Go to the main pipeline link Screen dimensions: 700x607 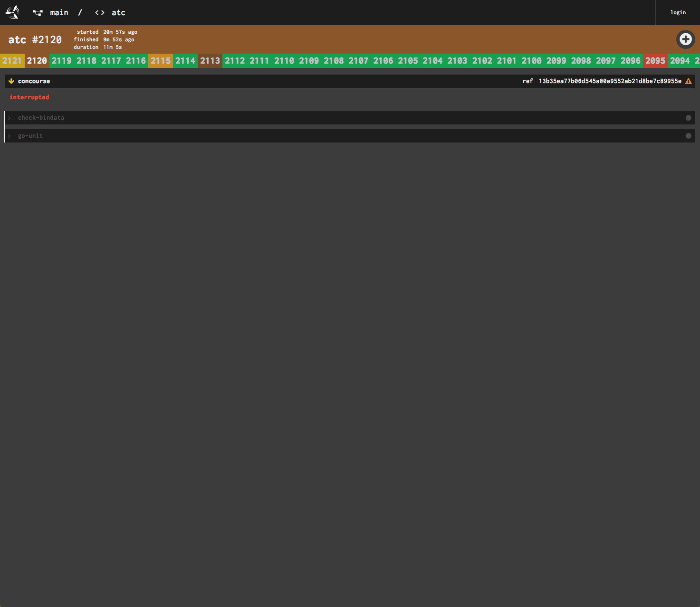point(59,13)
